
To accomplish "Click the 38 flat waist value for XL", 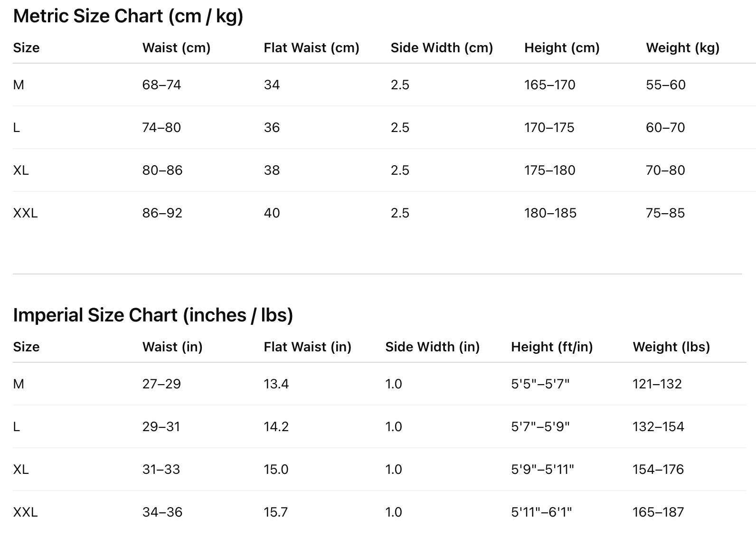I will click(272, 170).
